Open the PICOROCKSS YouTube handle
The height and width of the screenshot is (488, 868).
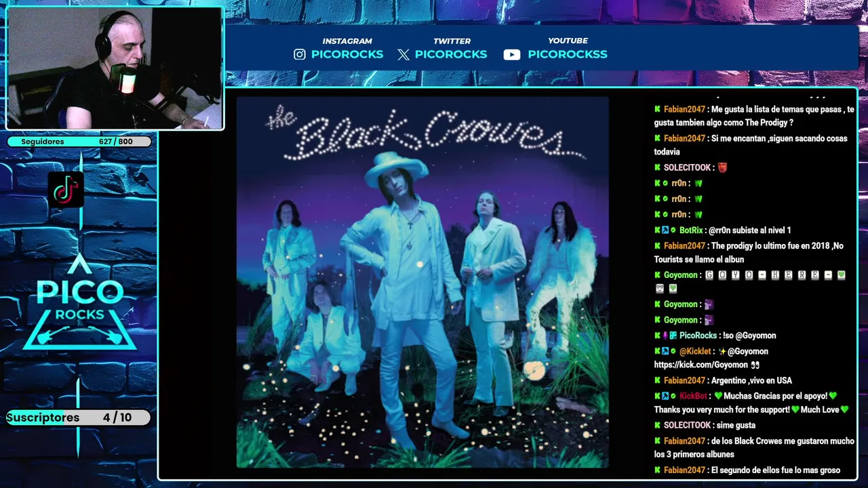[568, 54]
